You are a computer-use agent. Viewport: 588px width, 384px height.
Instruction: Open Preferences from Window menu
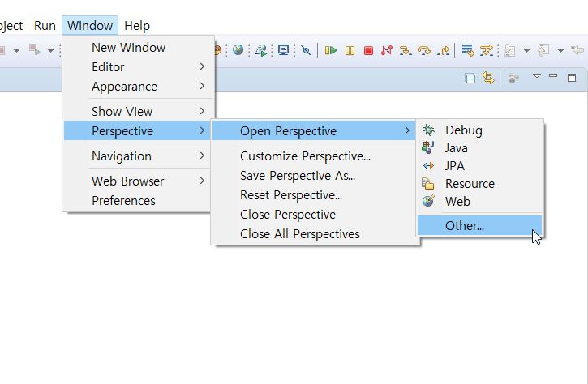[x=137, y=200]
